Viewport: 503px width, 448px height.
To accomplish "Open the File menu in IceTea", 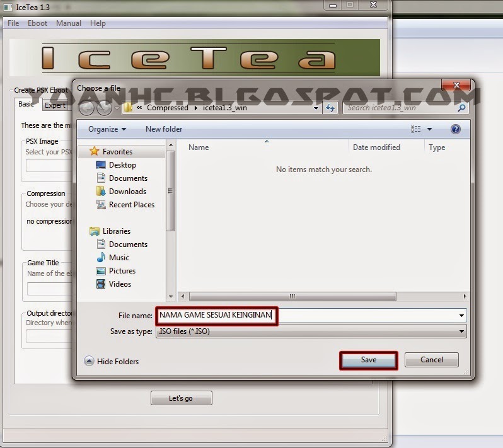I will click(x=13, y=23).
